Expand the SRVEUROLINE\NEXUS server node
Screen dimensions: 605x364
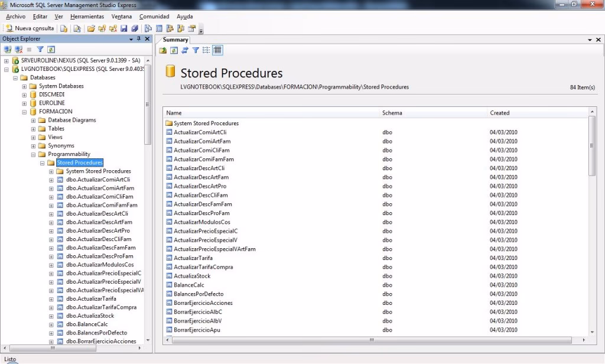click(6, 61)
